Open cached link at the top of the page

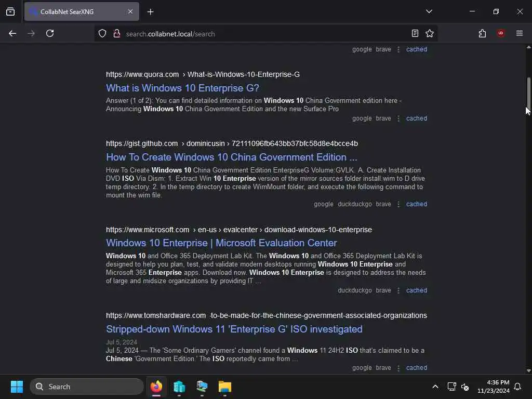417,49
